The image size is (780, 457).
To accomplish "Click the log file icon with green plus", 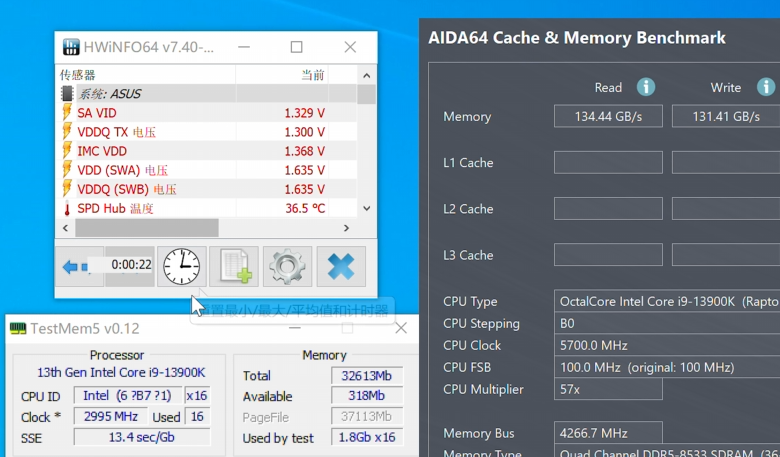I will pos(234,266).
